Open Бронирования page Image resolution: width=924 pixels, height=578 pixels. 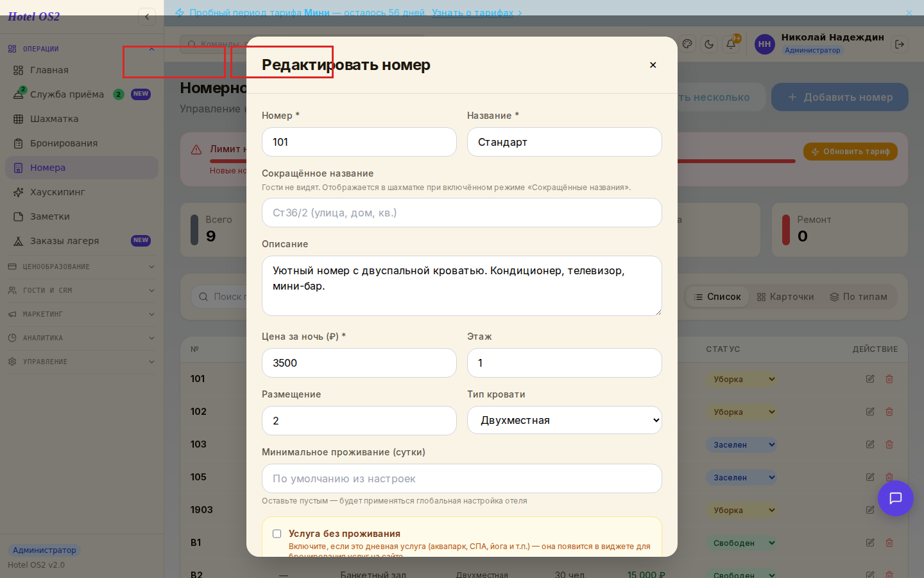tap(81, 143)
